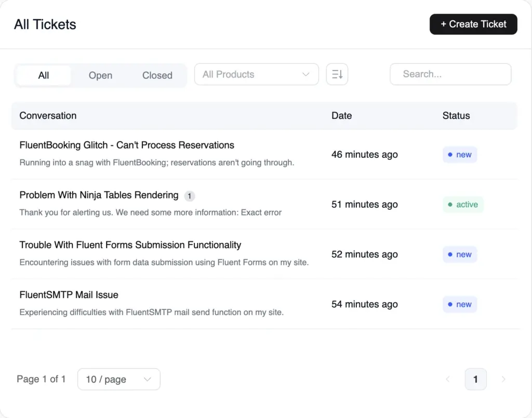
Task: Open Problem With Ninja Tables Rendering ticket
Action: click(x=99, y=195)
